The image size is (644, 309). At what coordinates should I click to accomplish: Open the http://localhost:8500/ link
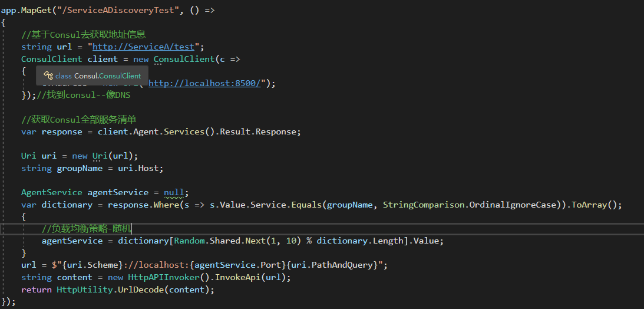click(204, 83)
